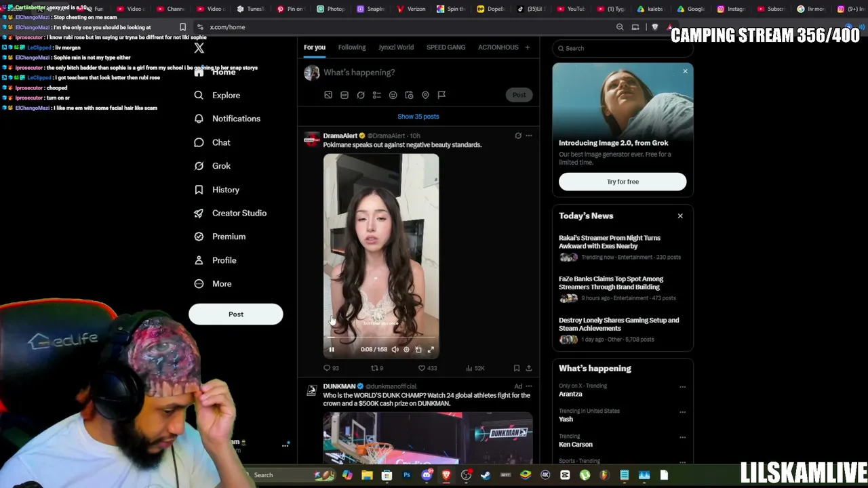Open Chat in the X sidebar
The height and width of the screenshot is (488, 868).
tap(212, 142)
